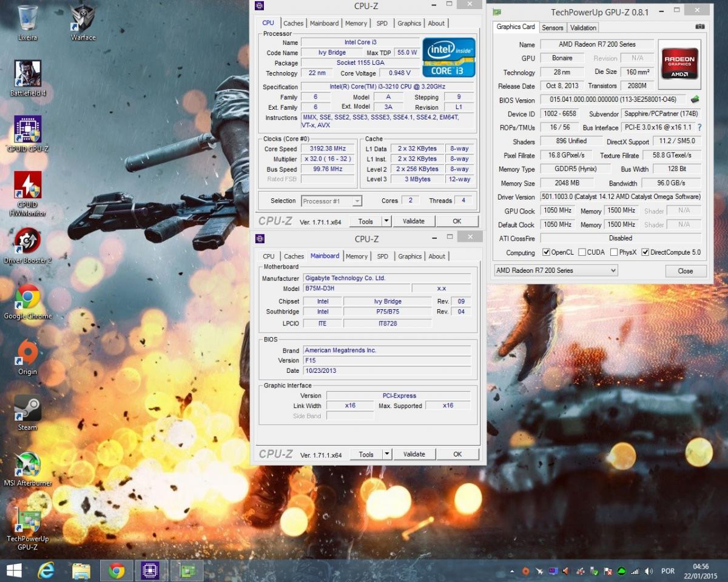Viewport: 728px width, 582px height.
Task: Open About tab in upper CPU-Z window
Action: (436, 24)
